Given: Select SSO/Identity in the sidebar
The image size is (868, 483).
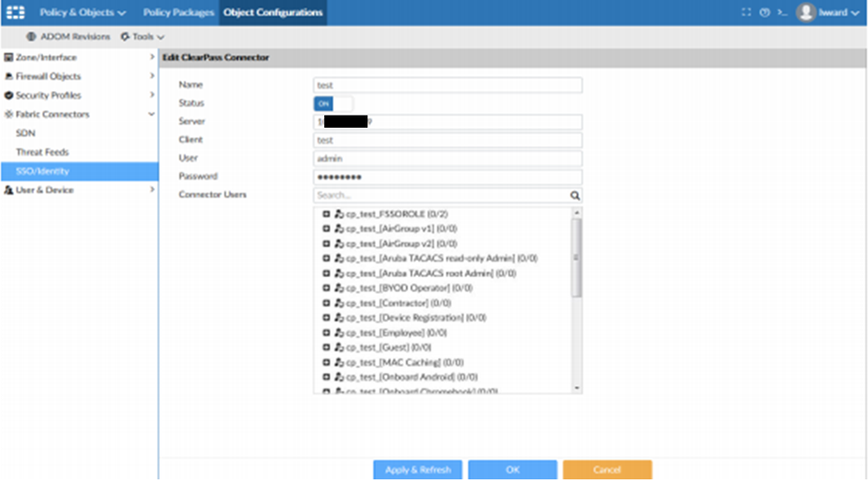Looking at the screenshot, I should pos(79,171).
